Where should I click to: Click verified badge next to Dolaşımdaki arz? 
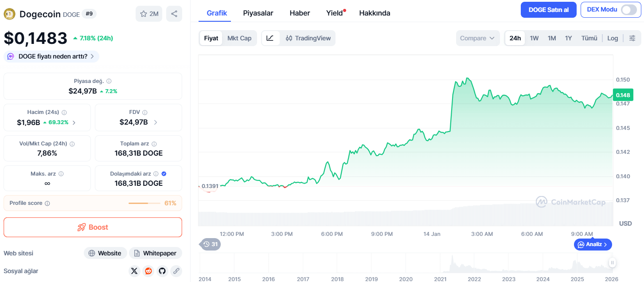click(164, 174)
